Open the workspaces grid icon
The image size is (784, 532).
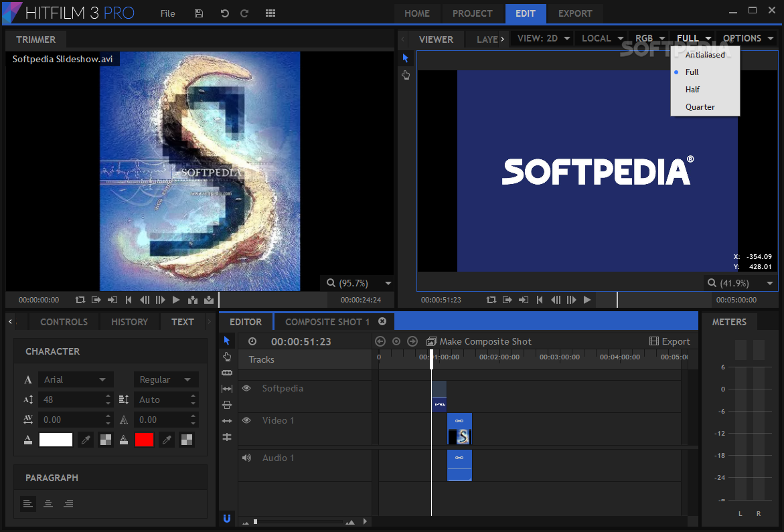pos(270,13)
